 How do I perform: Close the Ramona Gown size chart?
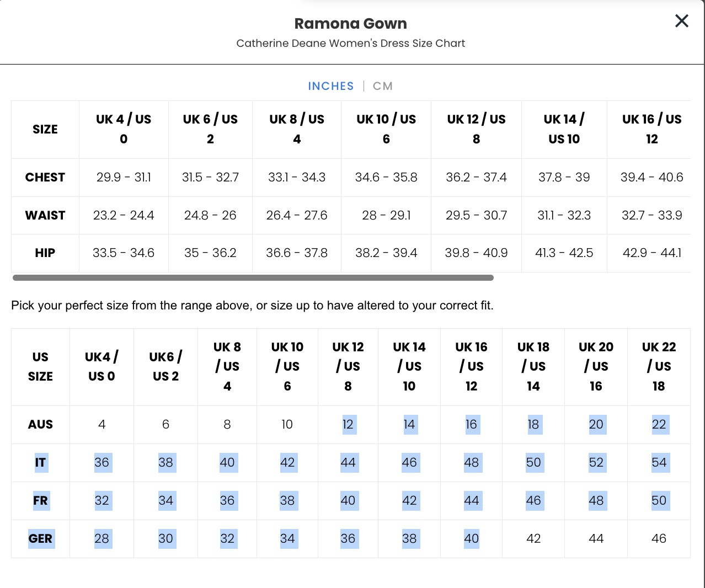pos(682,21)
